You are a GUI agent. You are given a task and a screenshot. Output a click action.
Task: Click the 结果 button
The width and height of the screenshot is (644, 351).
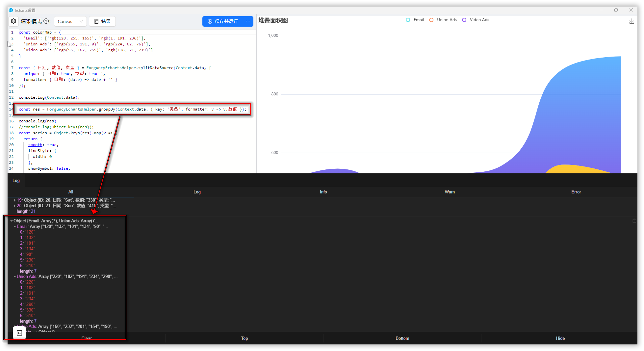(x=102, y=21)
